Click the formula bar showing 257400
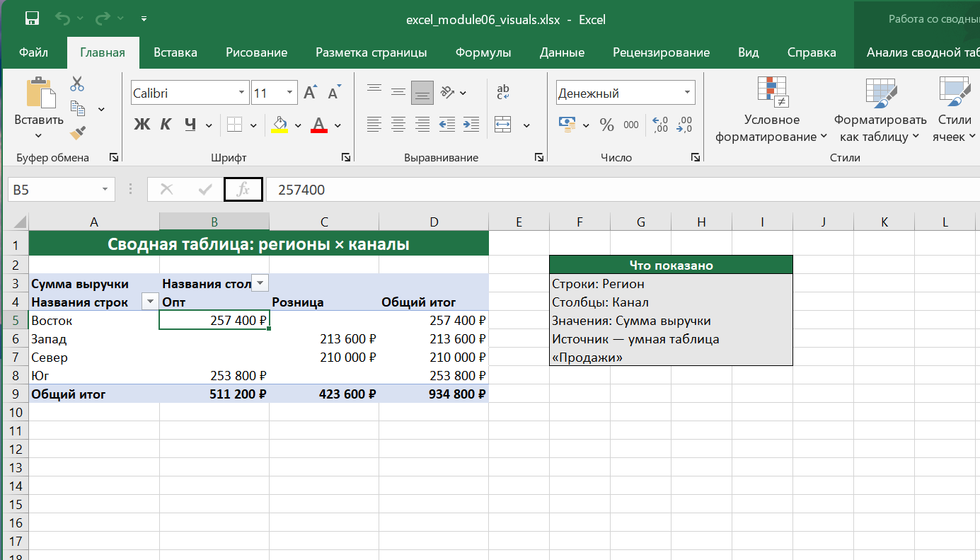The width and height of the screenshot is (980, 560). coord(623,190)
